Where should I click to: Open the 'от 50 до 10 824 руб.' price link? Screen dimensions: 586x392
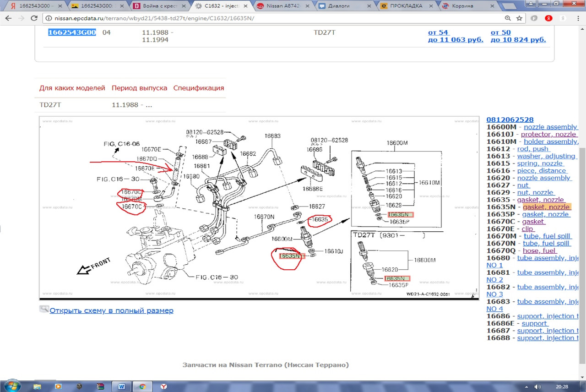point(518,36)
